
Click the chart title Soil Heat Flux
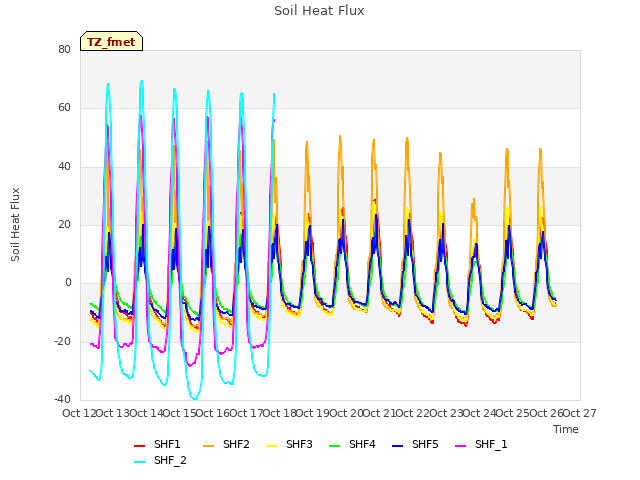tap(319, 11)
